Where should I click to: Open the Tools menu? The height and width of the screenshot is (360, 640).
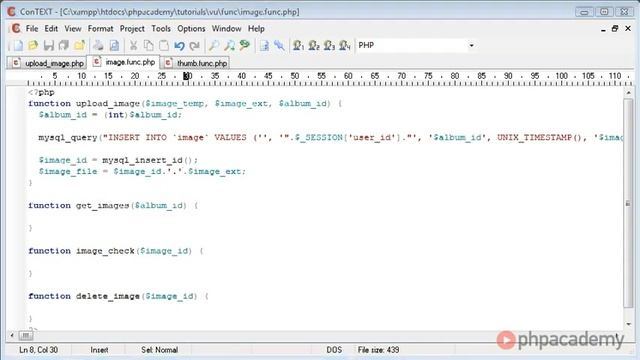click(x=161, y=29)
